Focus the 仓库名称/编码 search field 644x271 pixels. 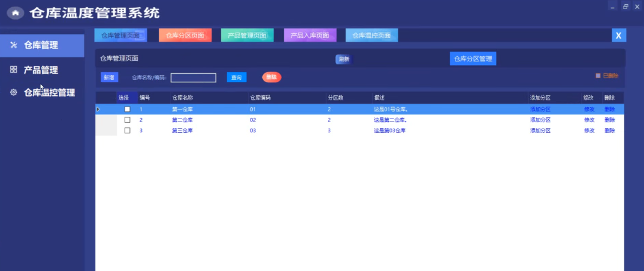coord(193,78)
